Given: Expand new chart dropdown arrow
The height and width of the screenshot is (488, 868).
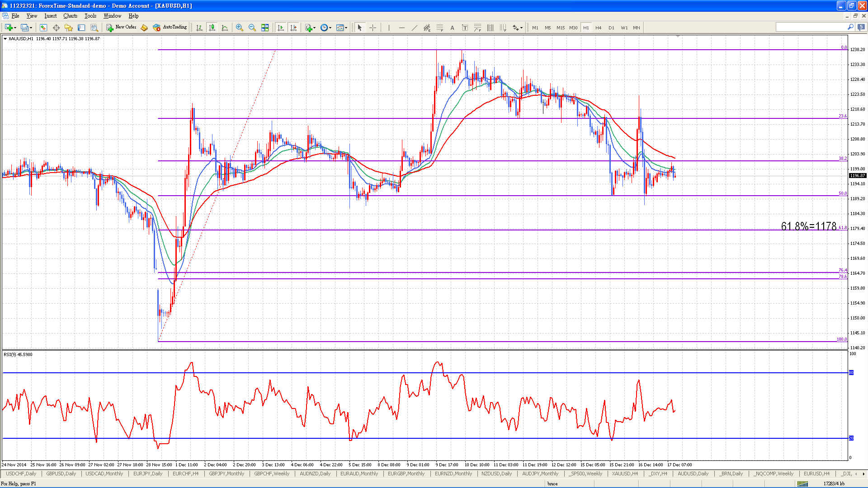Looking at the screenshot, I should click(15, 28).
